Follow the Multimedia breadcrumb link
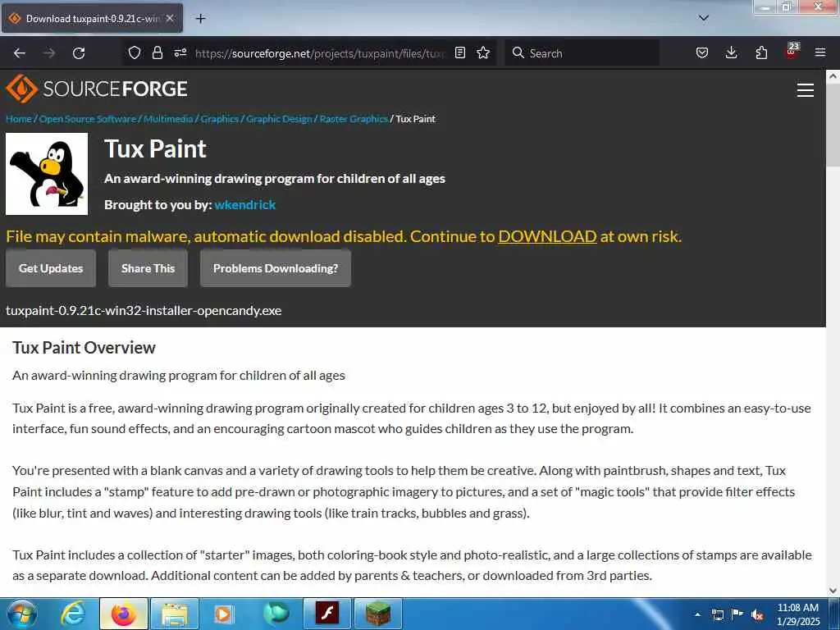The width and height of the screenshot is (840, 630). [168, 119]
